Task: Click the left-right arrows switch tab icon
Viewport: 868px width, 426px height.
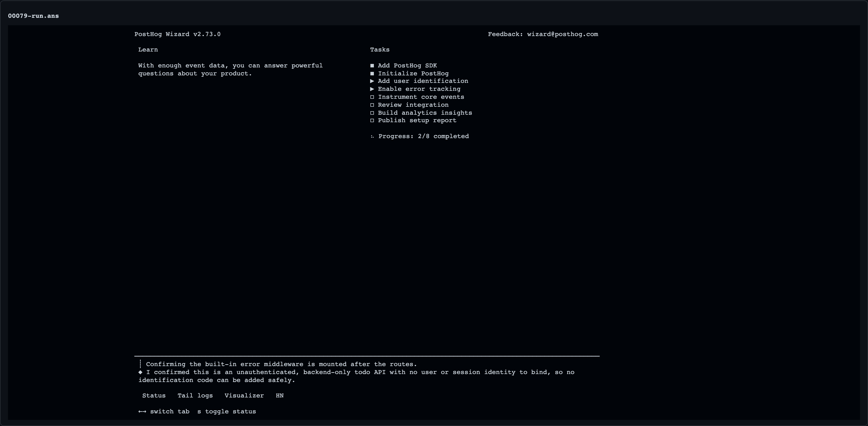Action: pyautogui.click(x=142, y=411)
